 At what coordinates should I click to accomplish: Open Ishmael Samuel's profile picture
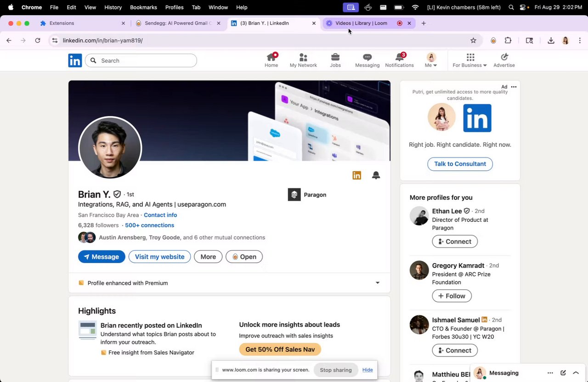(x=419, y=325)
